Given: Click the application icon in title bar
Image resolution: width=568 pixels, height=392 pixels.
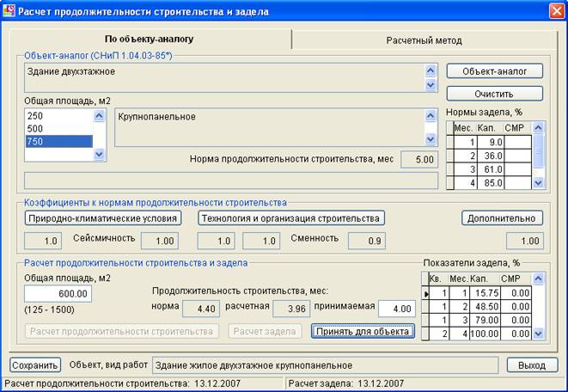Looking at the screenshot, I should [x=9, y=12].
